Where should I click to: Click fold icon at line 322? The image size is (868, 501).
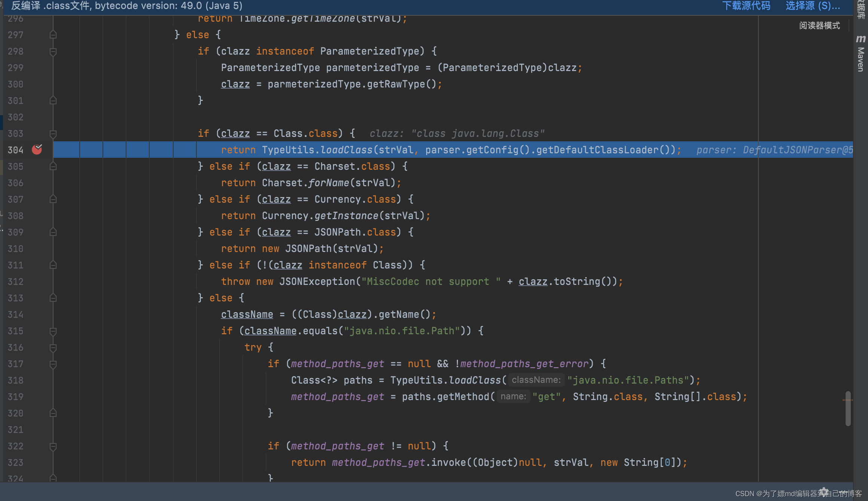(x=53, y=446)
